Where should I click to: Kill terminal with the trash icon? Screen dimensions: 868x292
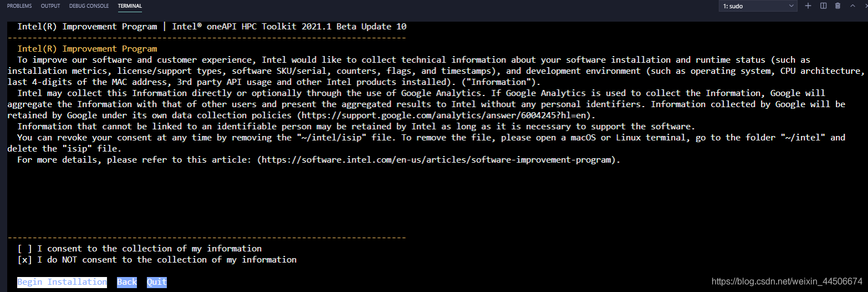coord(837,6)
